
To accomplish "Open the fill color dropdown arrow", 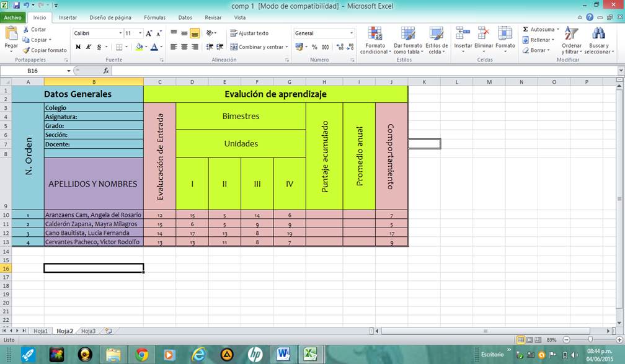I will click(x=146, y=48).
